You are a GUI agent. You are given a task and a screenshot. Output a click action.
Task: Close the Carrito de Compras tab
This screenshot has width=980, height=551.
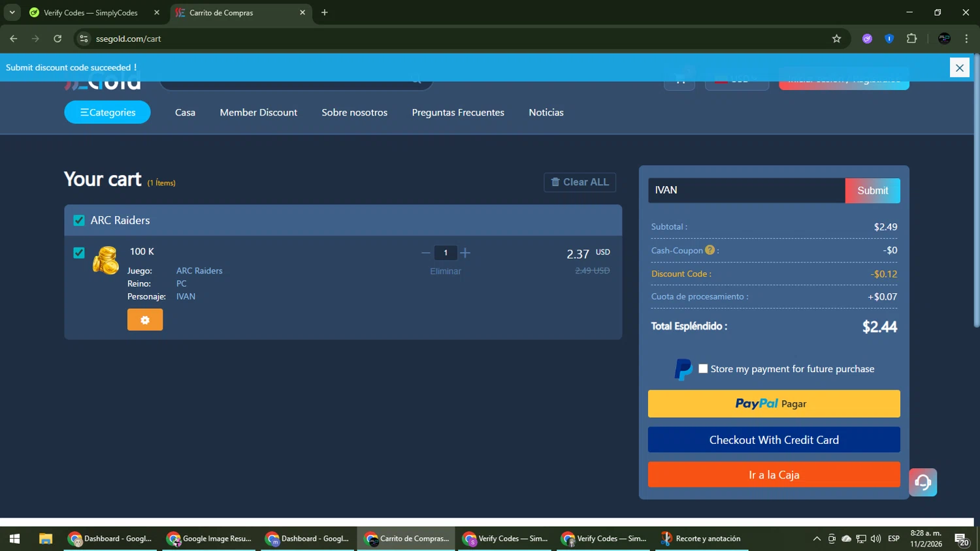(x=302, y=12)
